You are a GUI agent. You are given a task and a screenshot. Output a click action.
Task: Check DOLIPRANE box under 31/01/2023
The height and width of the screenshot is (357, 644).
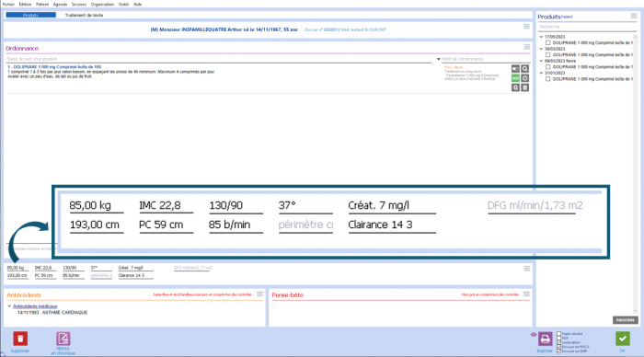click(x=548, y=79)
